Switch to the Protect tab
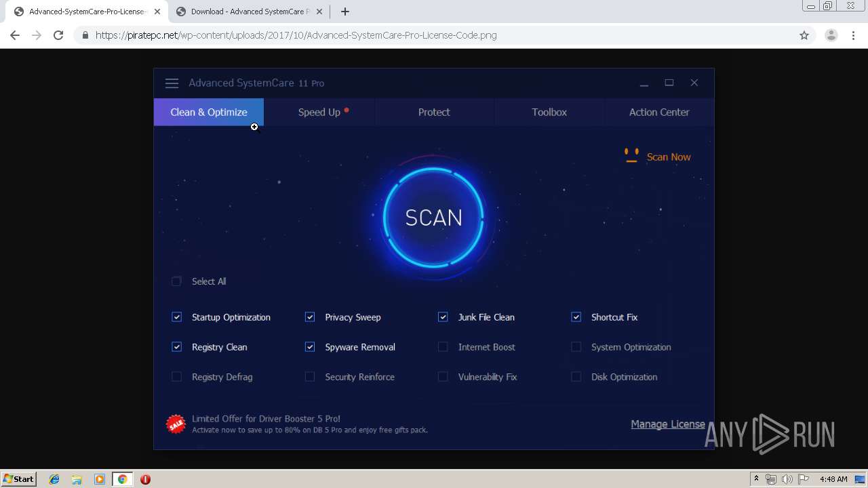 434,112
